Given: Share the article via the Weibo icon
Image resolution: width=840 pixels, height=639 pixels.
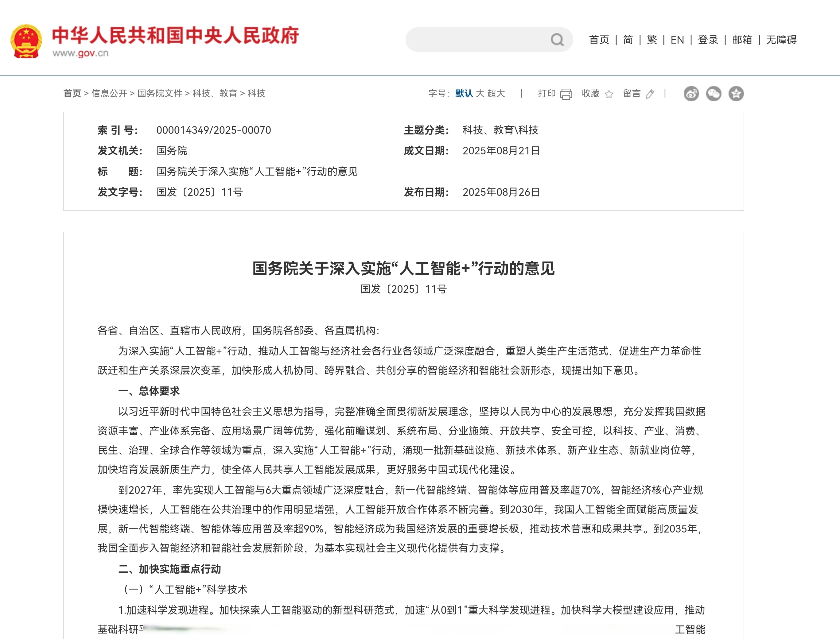Looking at the screenshot, I should click(692, 93).
